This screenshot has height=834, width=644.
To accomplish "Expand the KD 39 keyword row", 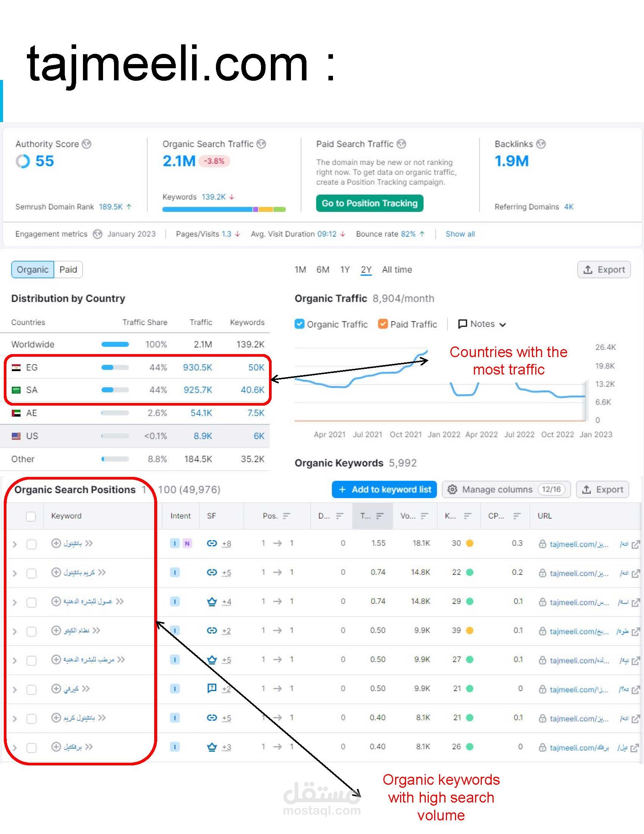I will pyautogui.click(x=14, y=631).
